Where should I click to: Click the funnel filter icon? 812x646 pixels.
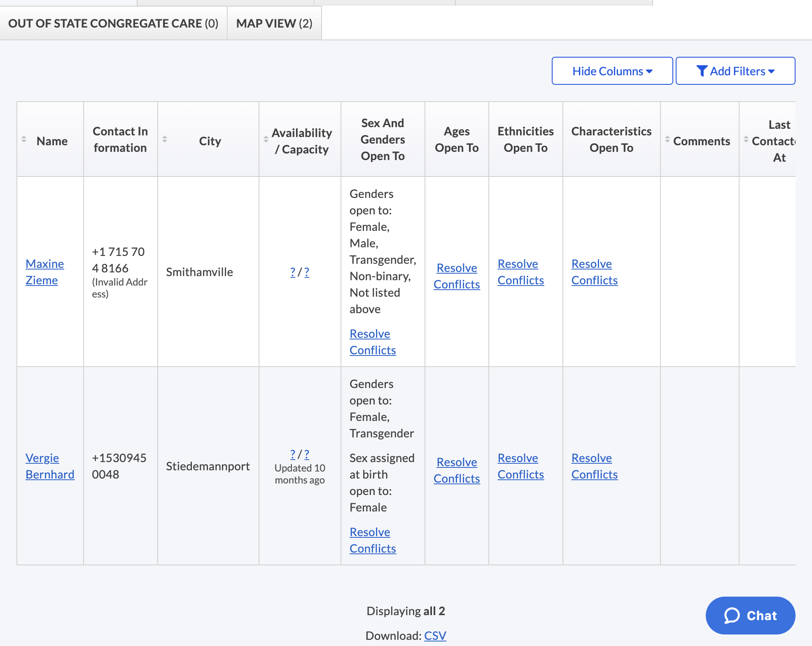(702, 71)
